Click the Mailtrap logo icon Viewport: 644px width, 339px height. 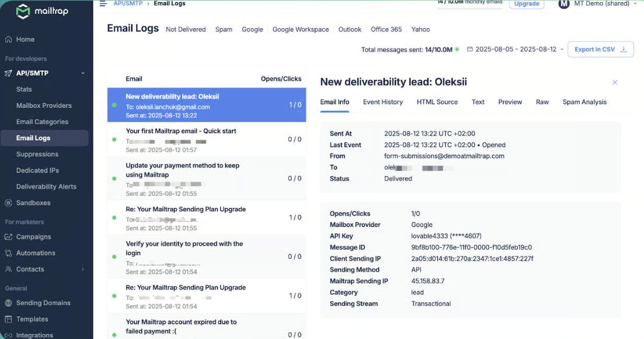[22, 11]
